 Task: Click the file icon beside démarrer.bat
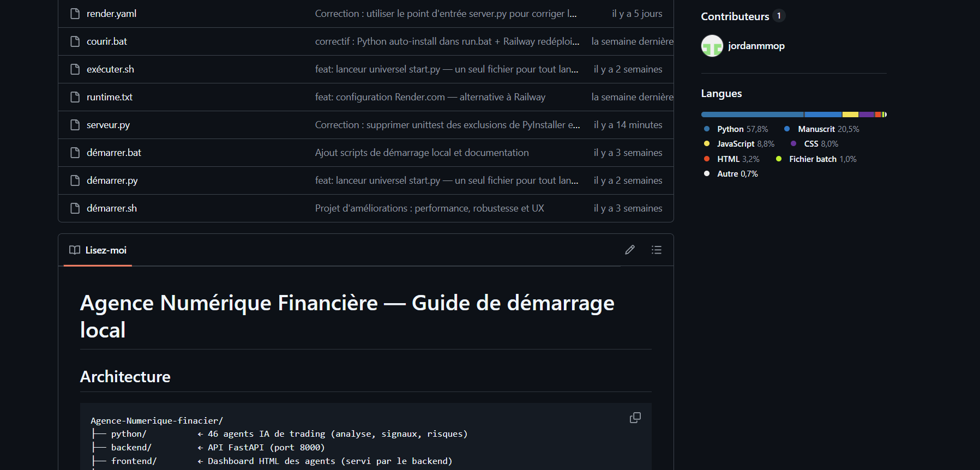coord(75,153)
